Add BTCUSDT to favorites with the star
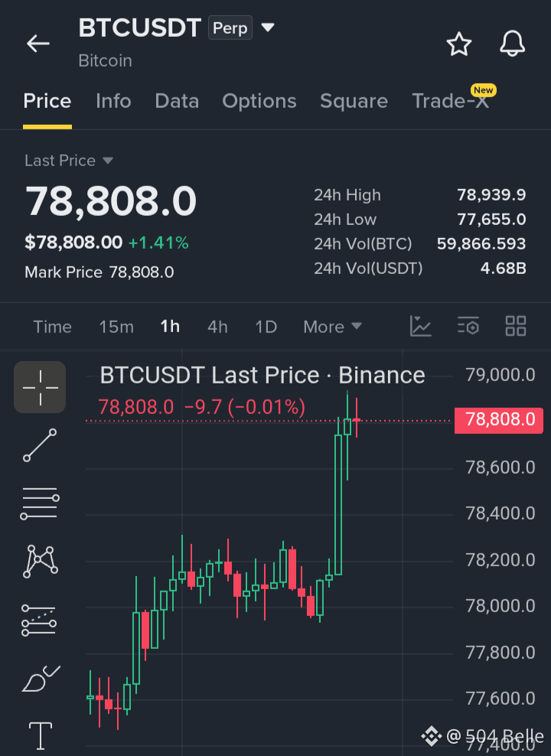Viewport: 551px width, 756px height. coord(458,44)
